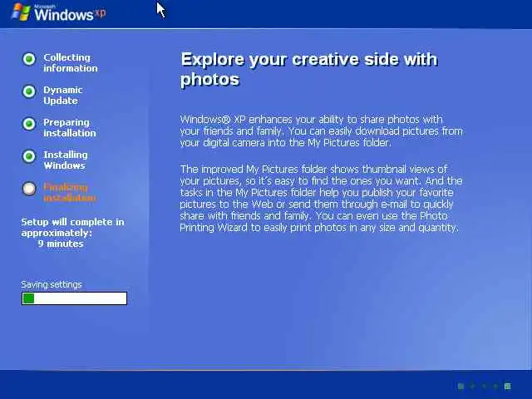
Task: Click the paragraph starting "The improved My Pictures"
Action: pyautogui.click(x=322, y=198)
